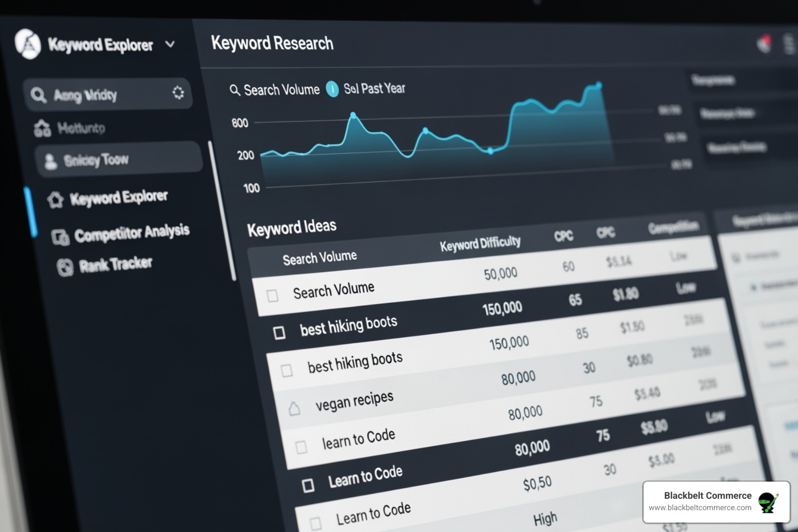The height and width of the screenshot is (532, 798).
Task: Expand the Keyword Explorer header dropdown chevron
Action: pos(170,44)
